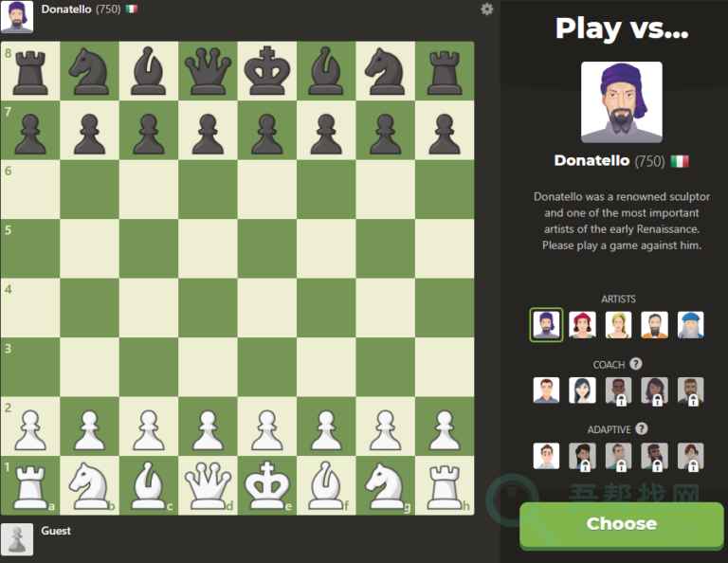This screenshot has width=728, height=563.
Task: Click the Guest player avatar
Action: tap(17, 539)
